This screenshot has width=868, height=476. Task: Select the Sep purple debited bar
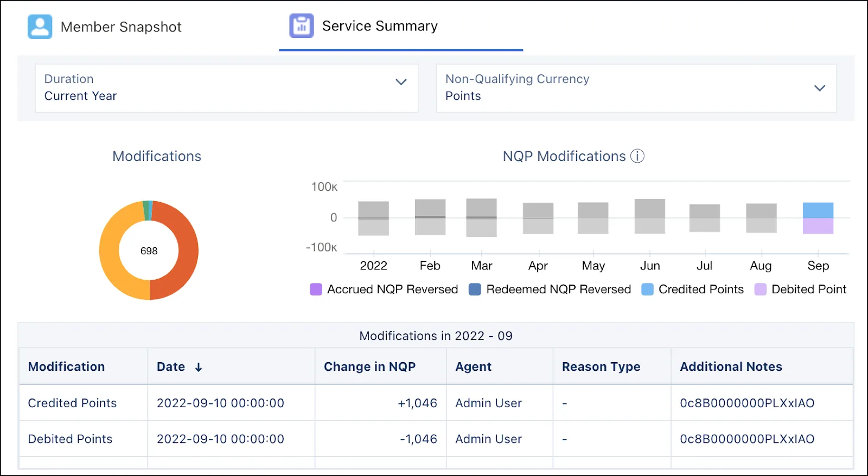[x=818, y=226]
